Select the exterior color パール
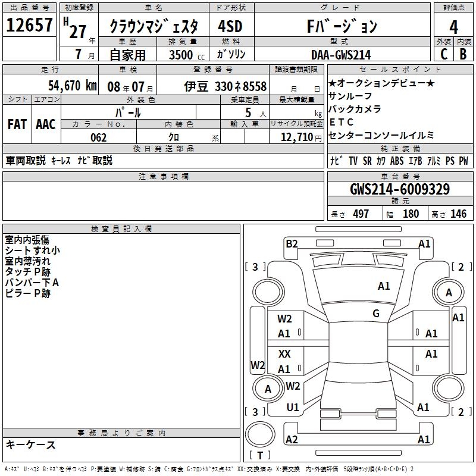This screenshot has width=476, height=476. pyautogui.click(x=128, y=112)
